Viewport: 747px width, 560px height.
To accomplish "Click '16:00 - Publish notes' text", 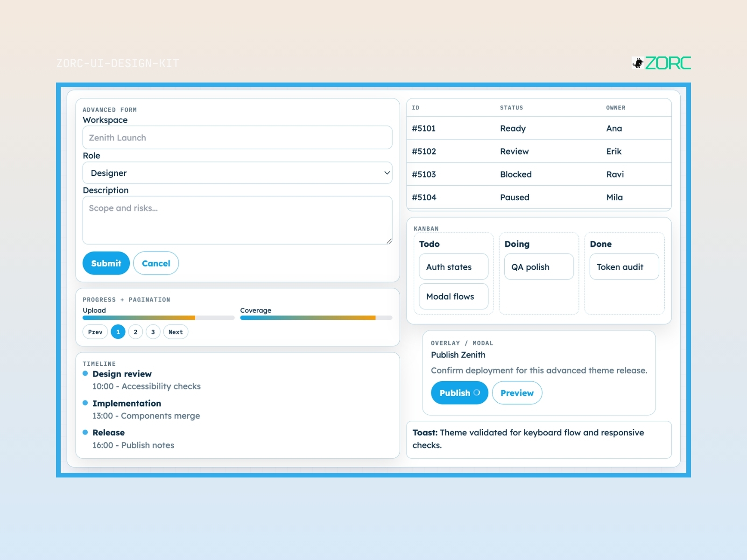I will (133, 445).
